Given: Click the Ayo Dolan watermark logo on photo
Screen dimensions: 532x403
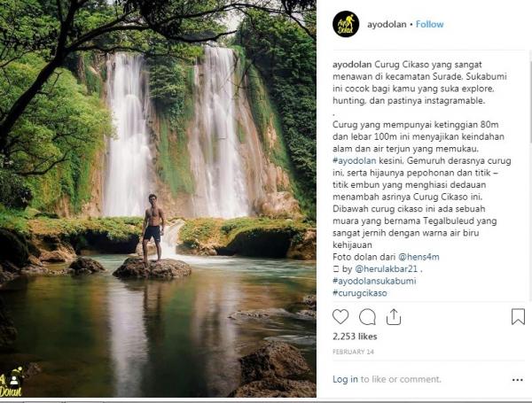Looking at the screenshot, I should pos(12,384).
